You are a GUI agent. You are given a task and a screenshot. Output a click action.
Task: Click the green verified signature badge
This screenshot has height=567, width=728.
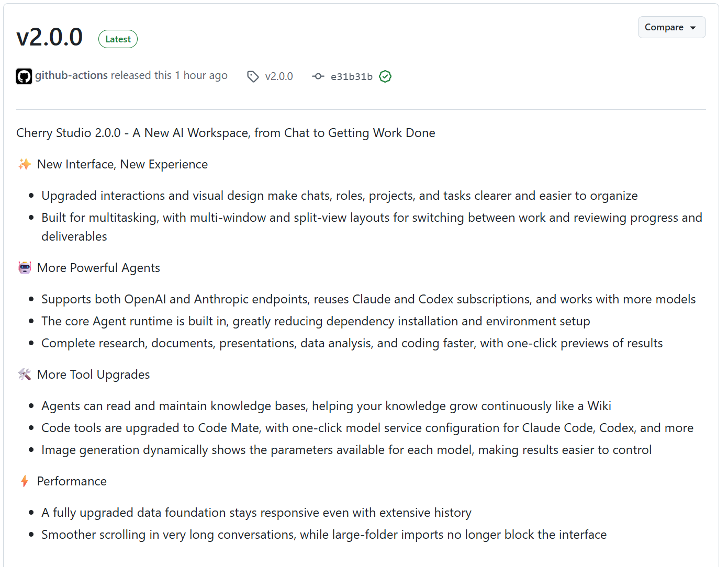(385, 76)
